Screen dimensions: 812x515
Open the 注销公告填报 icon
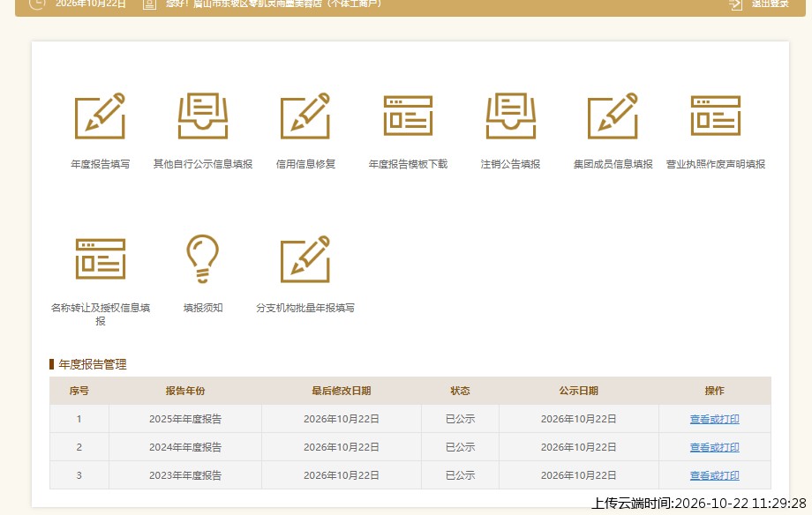511,116
